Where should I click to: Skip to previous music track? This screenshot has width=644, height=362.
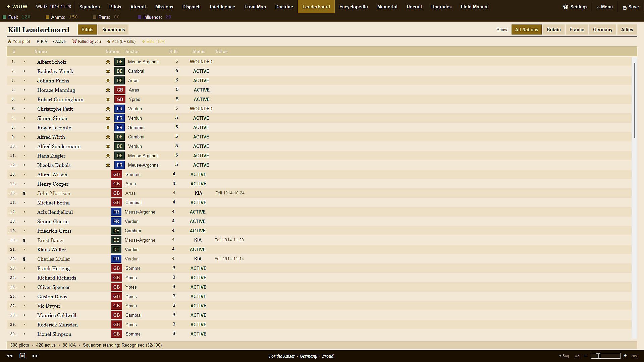pos(10,356)
